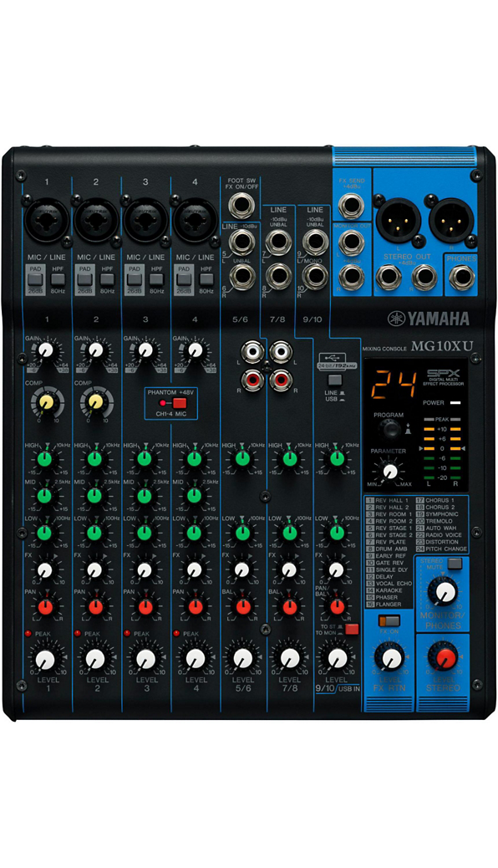Screen dimensions: 498x868
Task: Click the PEAK LED on channel 1
Action: (x=27, y=633)
